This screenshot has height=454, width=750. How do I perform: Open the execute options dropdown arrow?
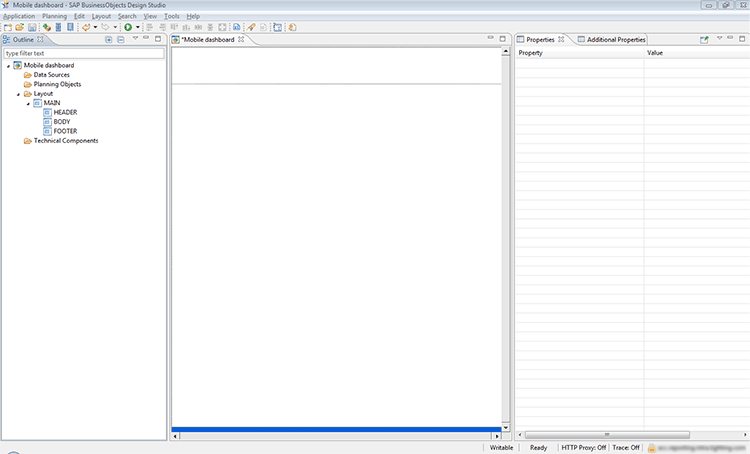coord(138,27)
